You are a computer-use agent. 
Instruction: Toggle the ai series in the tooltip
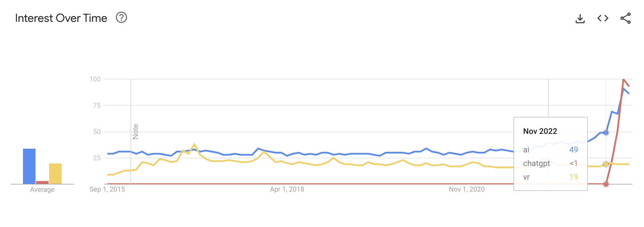526,150
